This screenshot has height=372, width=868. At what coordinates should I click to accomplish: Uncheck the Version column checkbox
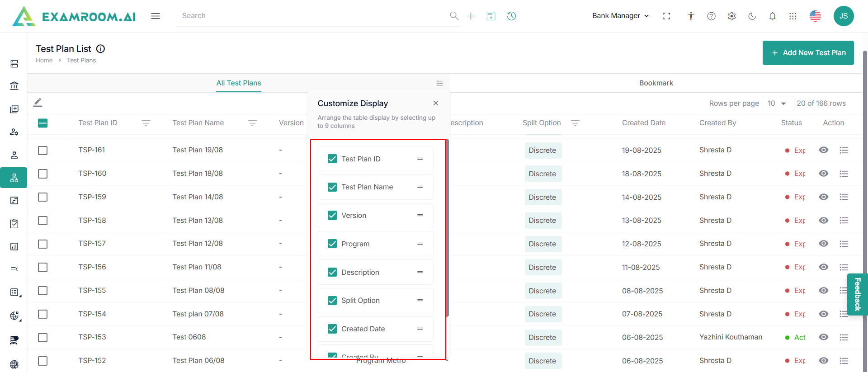(x=332, y=216)
